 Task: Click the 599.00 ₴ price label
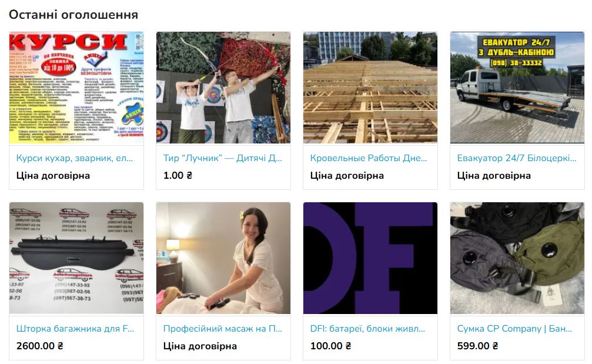click(x=477, y=346)
